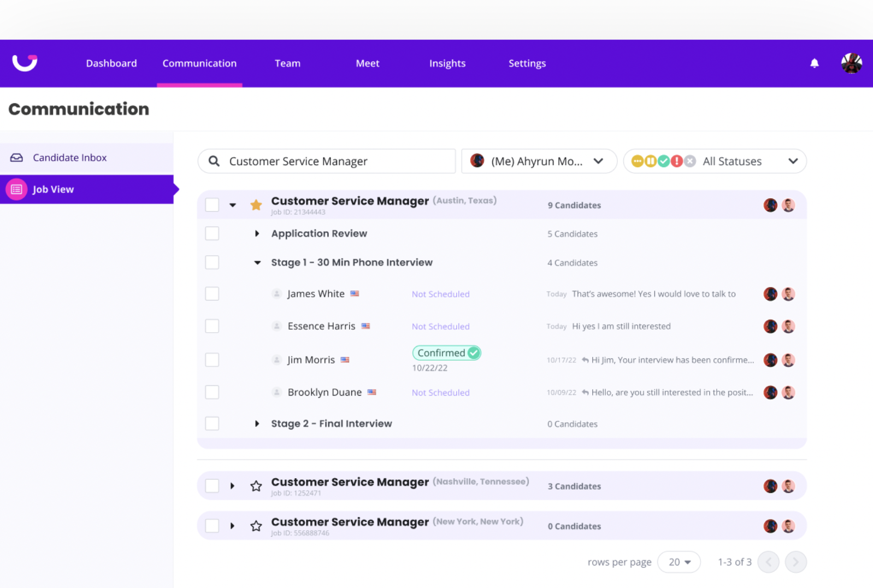Tick the checkbox for Essence Harris
This screenshot has height=588, width=873.
point(212,326)
